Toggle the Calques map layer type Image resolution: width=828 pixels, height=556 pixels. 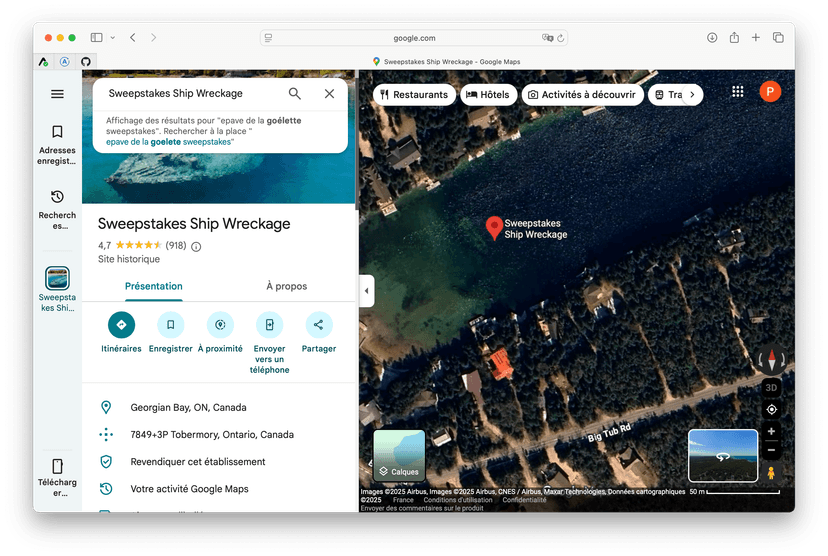click(x=399, y=455)
